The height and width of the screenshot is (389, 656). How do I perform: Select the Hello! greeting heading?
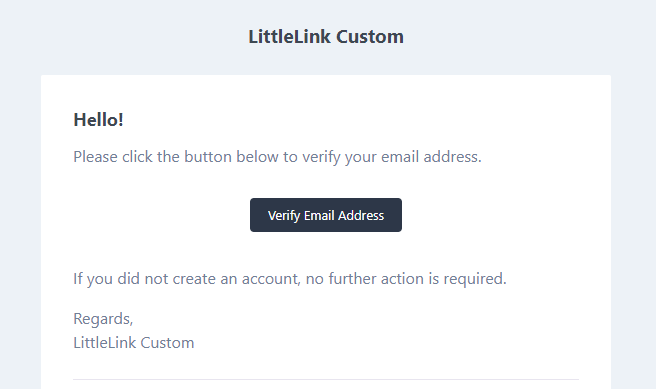(x=98, y=120)
